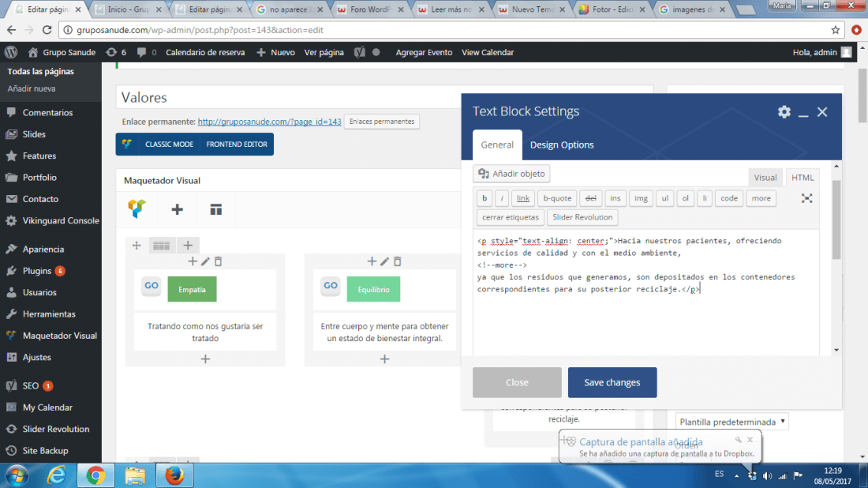Image resolution: width=868 pixels, height=488 pixels.
Task: Open Apariencia in the sidebar
Action: point(43,250)
